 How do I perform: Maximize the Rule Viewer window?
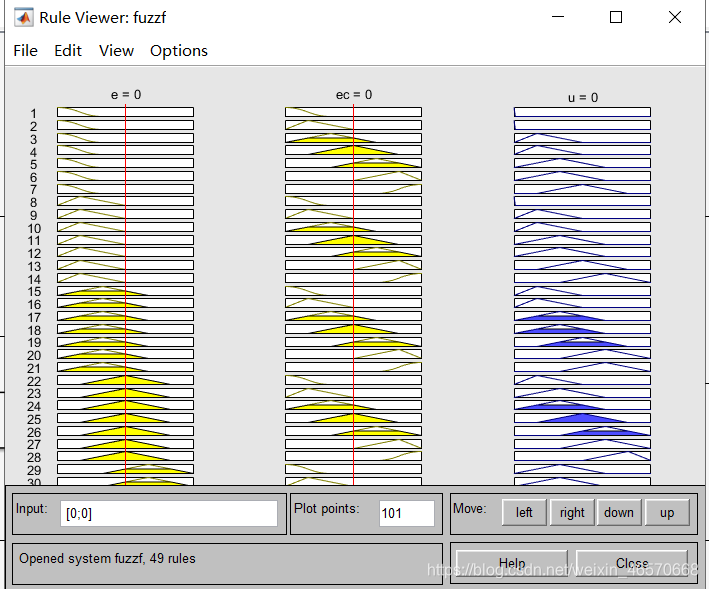(x=616, y=17)
